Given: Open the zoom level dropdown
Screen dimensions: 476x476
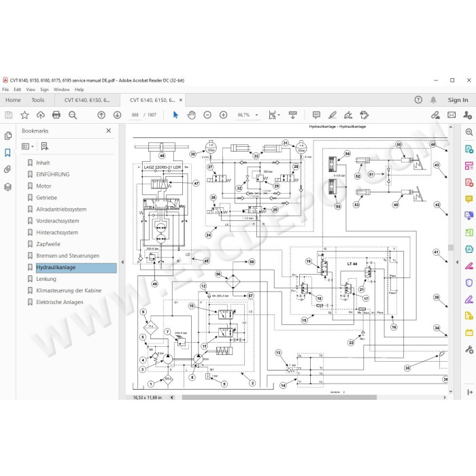Looking at the screenshot, I should coord(256,115).
